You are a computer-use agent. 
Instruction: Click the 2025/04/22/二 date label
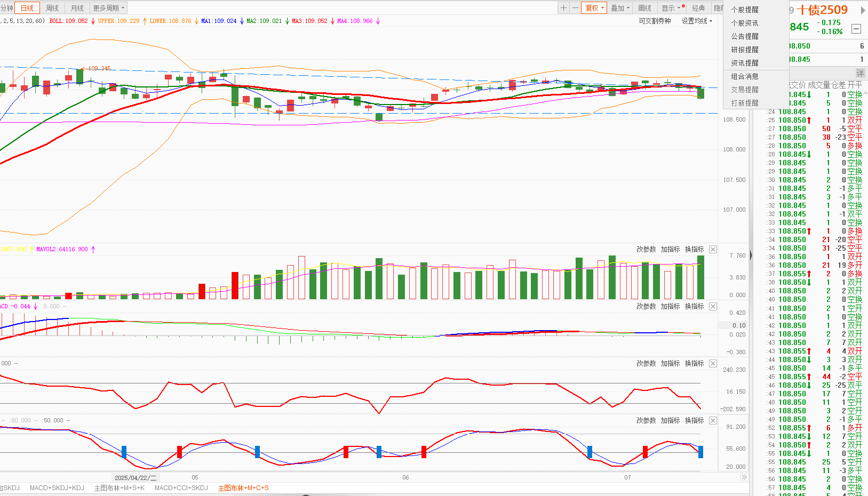click(x=136, y=478)
